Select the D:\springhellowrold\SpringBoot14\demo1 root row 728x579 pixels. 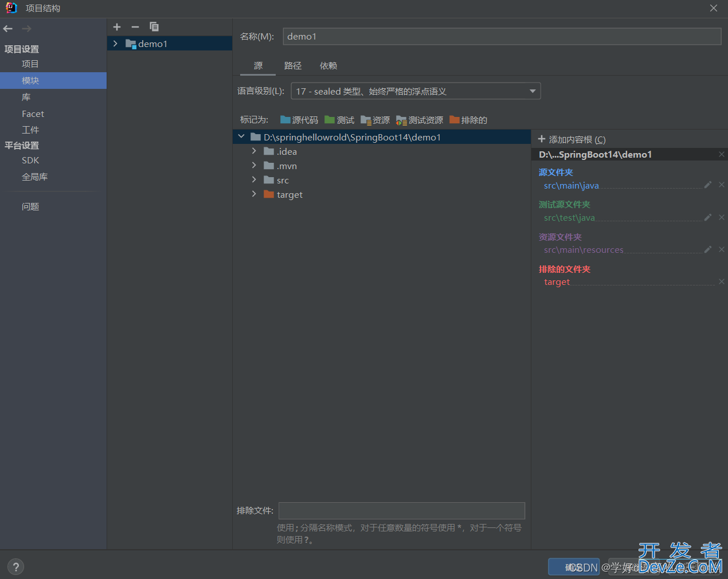point(382,137)
